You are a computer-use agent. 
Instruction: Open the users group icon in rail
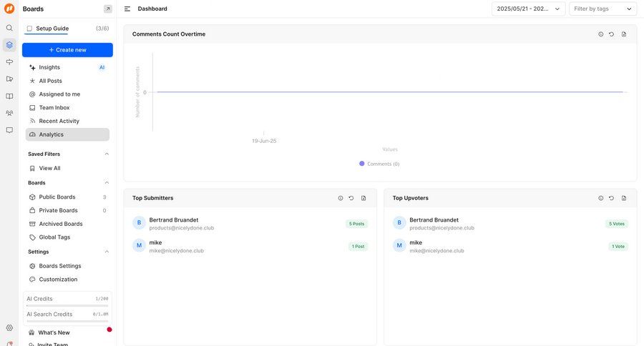click(x=9, y=113)
